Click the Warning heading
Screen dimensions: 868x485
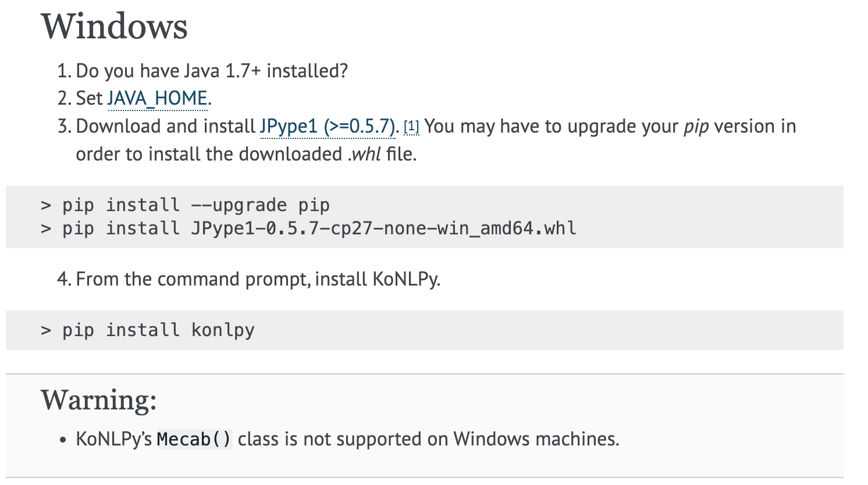(x=99, y=400)
